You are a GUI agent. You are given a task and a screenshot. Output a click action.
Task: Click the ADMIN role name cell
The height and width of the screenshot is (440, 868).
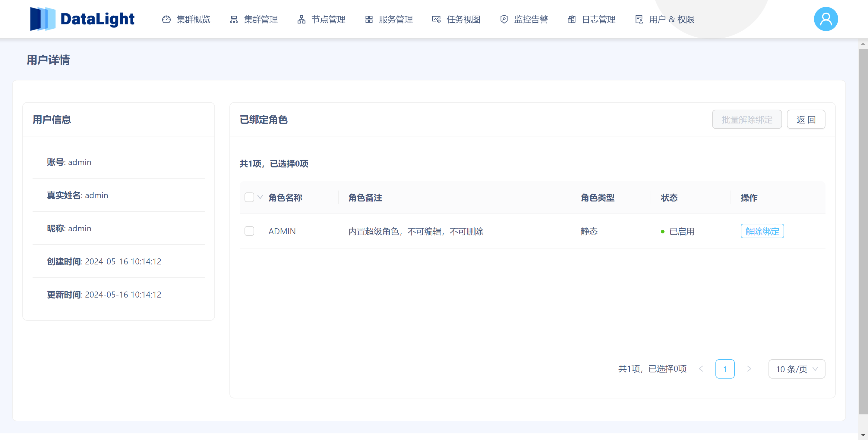(x=282, y=231)
